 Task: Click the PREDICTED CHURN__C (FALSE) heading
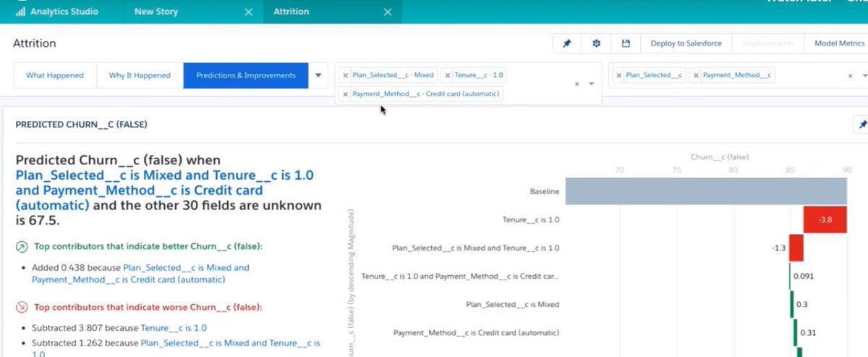[x=82, y=125]
